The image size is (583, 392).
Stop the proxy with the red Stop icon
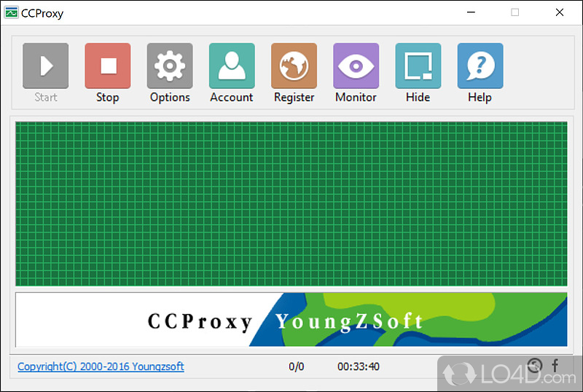coord(108,66)
